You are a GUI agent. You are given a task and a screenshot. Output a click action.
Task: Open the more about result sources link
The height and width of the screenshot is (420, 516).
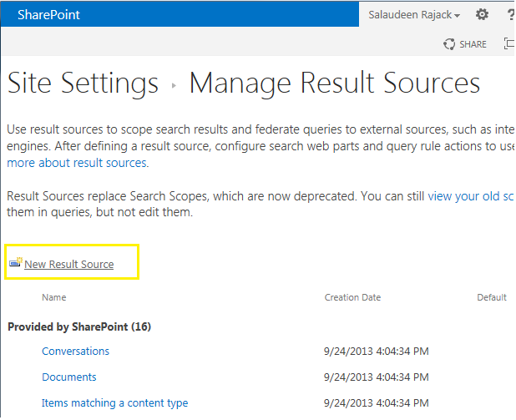pos(77,163)
